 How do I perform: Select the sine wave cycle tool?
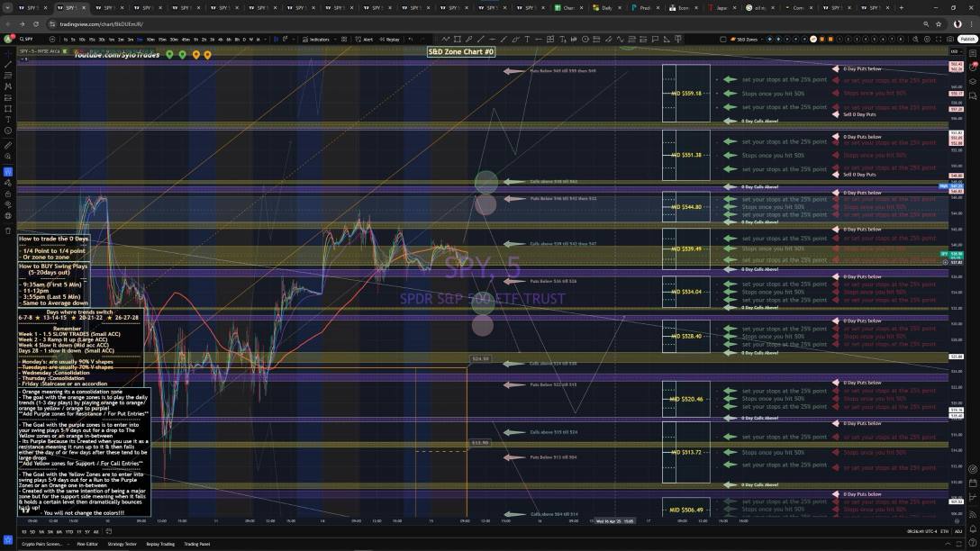tap(620, 39)
